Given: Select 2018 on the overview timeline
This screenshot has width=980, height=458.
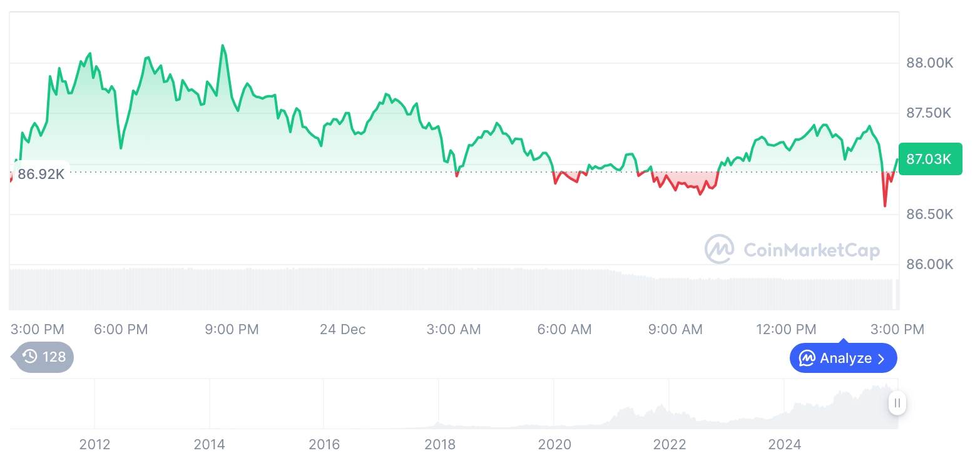Looking at the screenshot, I should pos(440,444).
